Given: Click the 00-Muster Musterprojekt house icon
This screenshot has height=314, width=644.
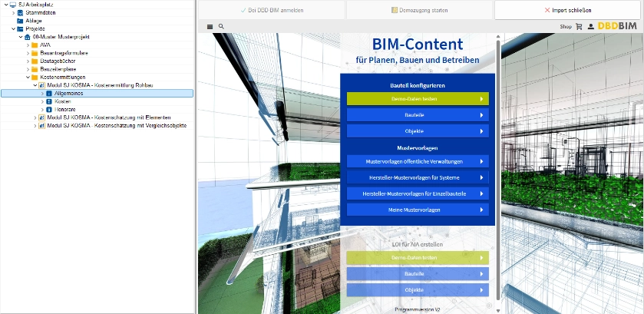Looking at the screenshot, I should click(28, 37).
